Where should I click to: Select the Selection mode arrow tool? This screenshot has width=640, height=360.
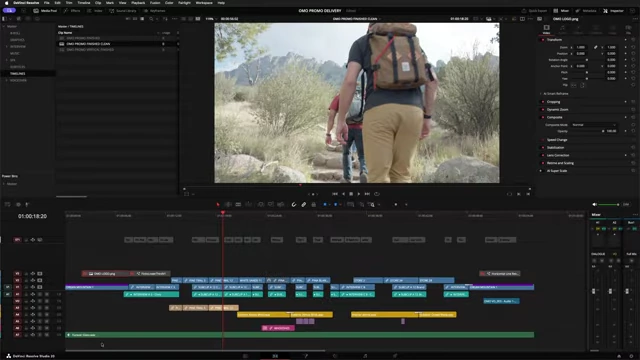tap(218, 204)
